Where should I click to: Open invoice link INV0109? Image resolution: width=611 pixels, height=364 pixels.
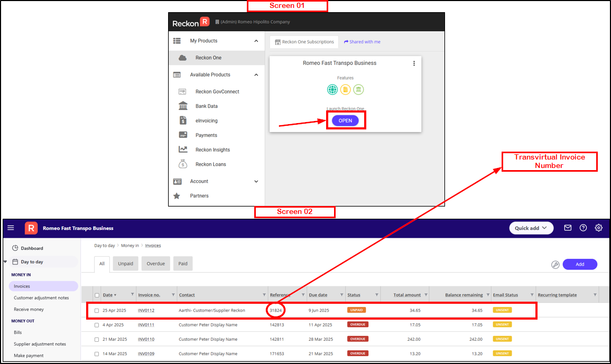click(146, 354)
